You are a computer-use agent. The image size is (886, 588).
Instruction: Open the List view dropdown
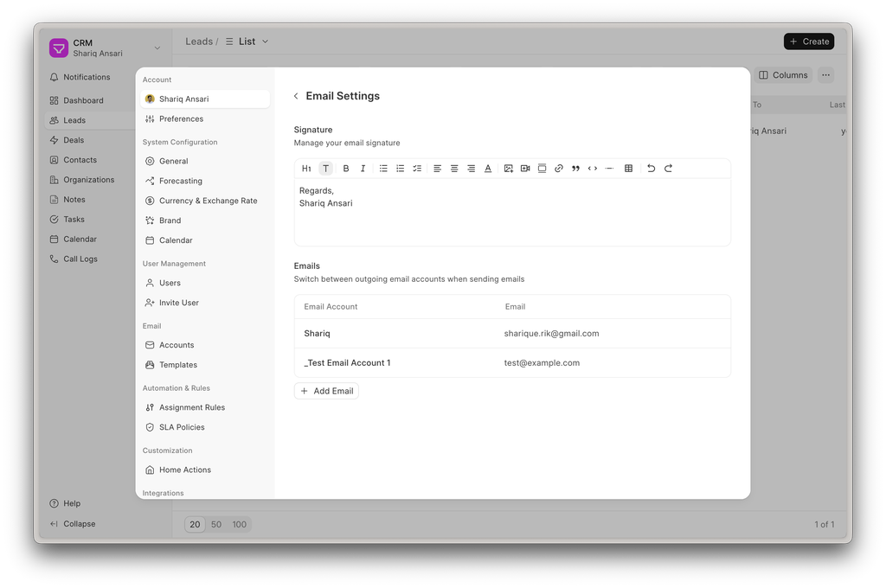(x=247, y=42)
